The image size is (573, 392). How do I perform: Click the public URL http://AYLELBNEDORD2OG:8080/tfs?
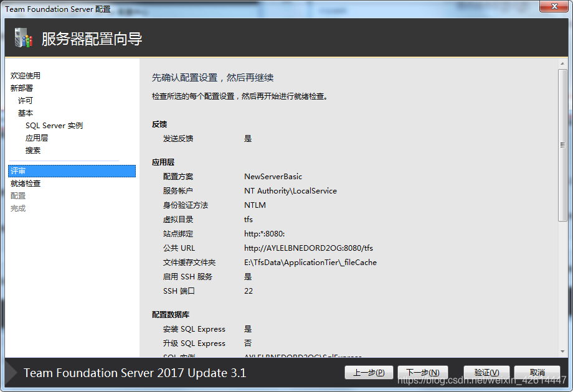coord(308,248)
